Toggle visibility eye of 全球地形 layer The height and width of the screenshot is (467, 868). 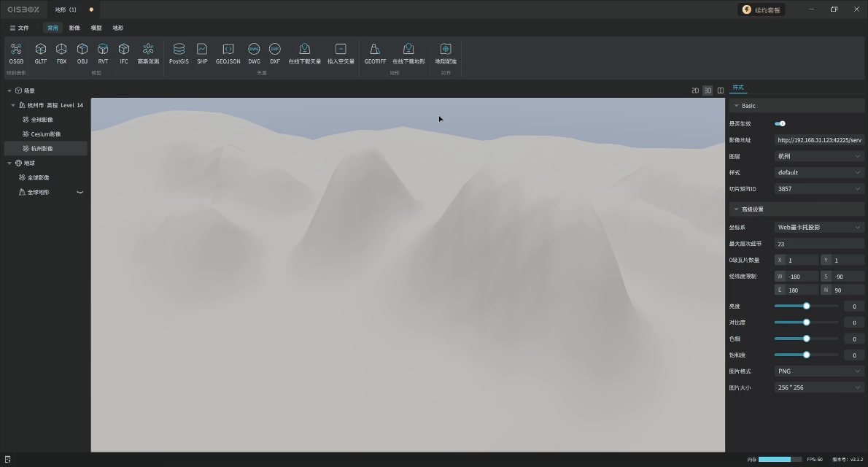click(80, 192)
